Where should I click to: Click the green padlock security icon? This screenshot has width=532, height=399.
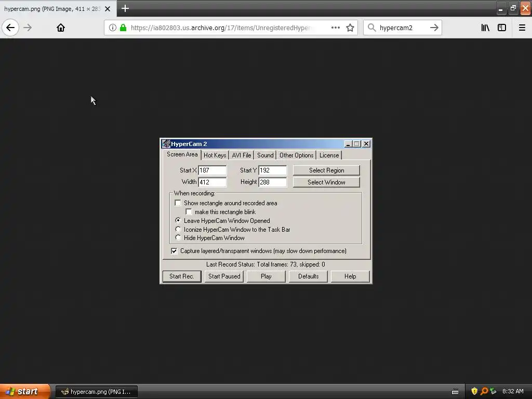click(123, 28)
